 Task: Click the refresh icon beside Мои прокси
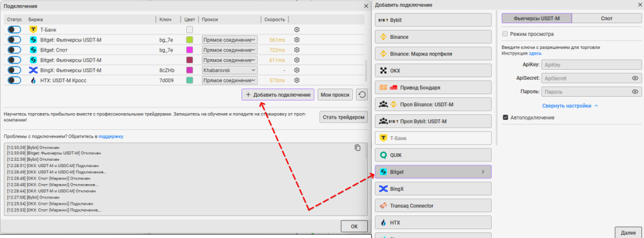pyautogui.click(x=362, y=95)
